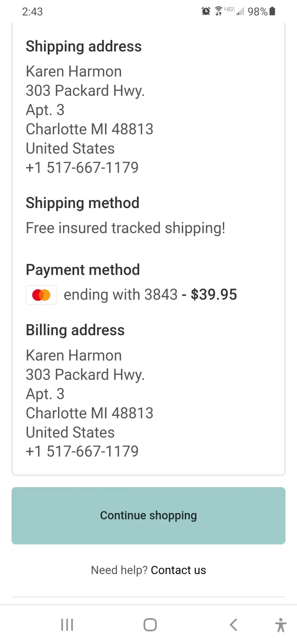The width and height of the screenshot is (297, 644).
Task: Tap the Payment method heading
Action: pyautogui.click(x=83, y=270)
